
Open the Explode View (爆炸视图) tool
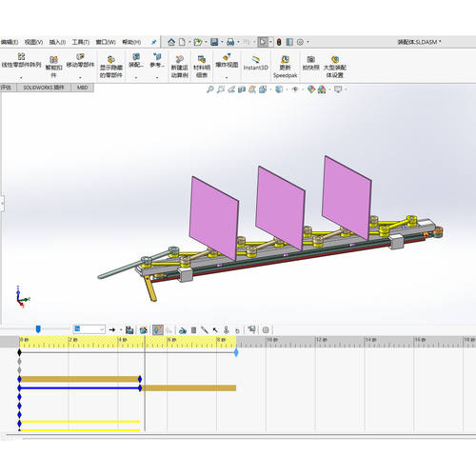coord(227,61)
